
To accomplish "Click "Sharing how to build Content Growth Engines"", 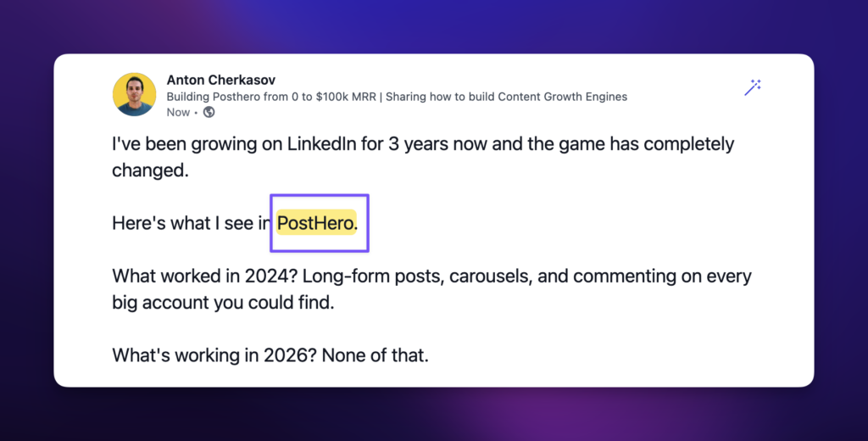I will pyautogui.click(x=508, y=97).
